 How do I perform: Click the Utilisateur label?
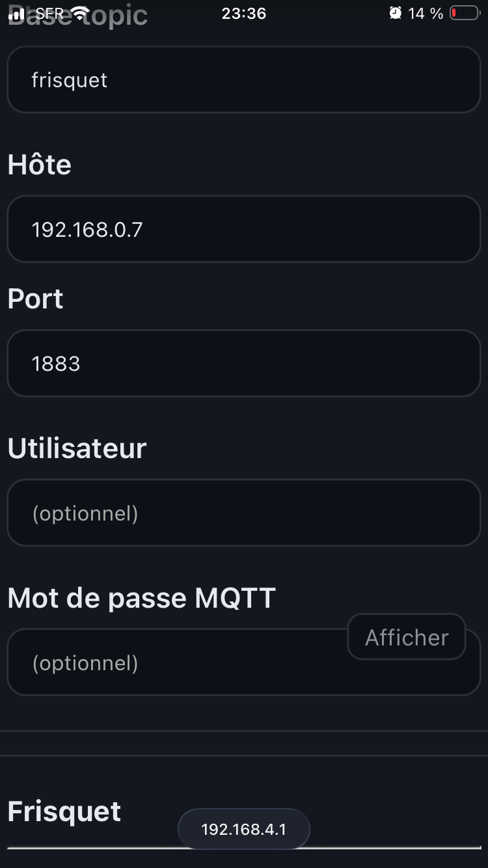point(77,448)
